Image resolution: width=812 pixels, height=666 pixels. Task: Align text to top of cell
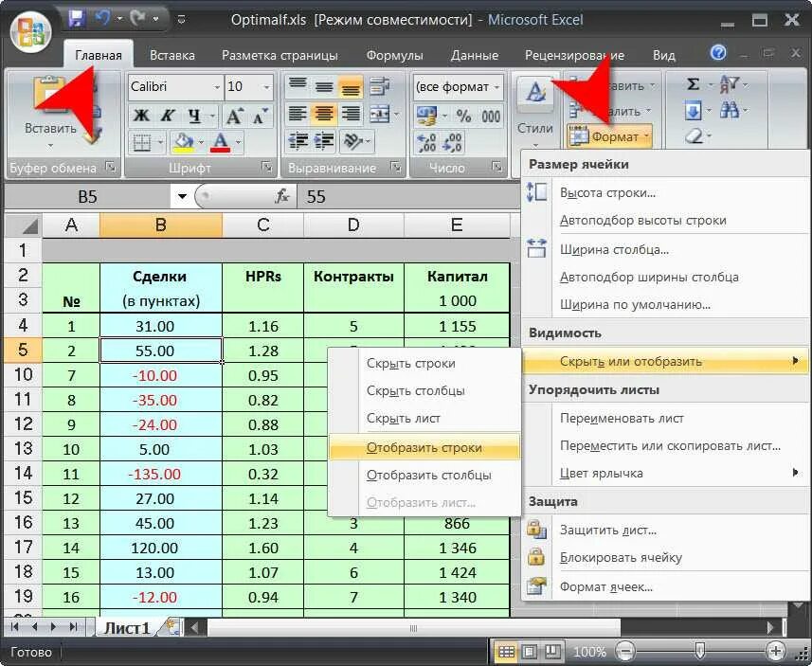pyautogui.click(x=298, y=86)
